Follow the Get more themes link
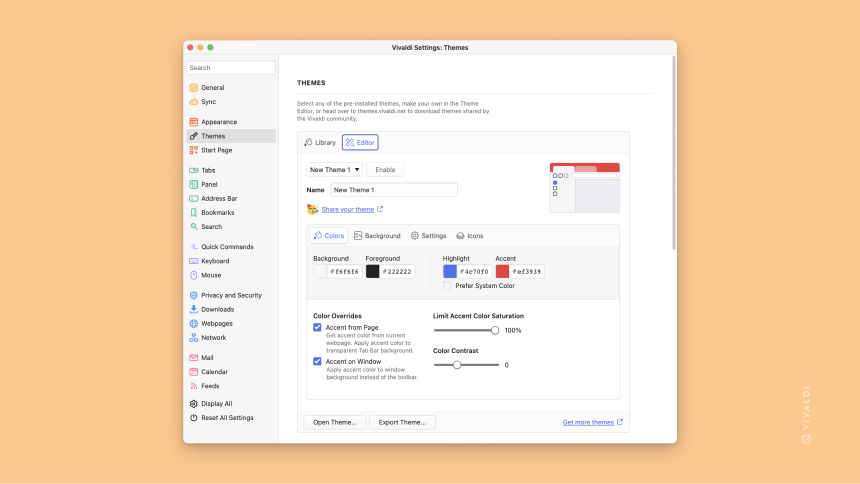The width and height of the screenshot is (860, 484). 588,422
